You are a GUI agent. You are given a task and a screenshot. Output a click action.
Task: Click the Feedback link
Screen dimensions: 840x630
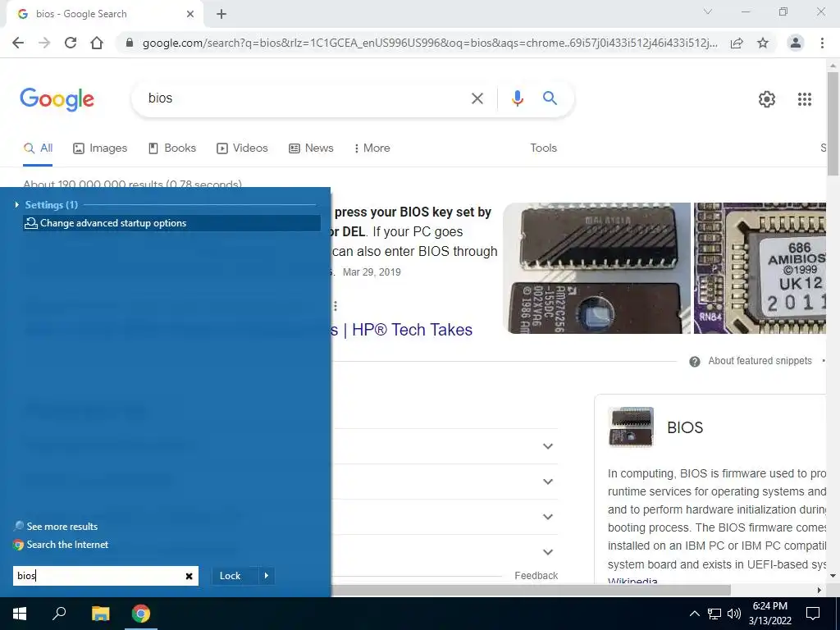pyautogui.click(x=536, y=576)
